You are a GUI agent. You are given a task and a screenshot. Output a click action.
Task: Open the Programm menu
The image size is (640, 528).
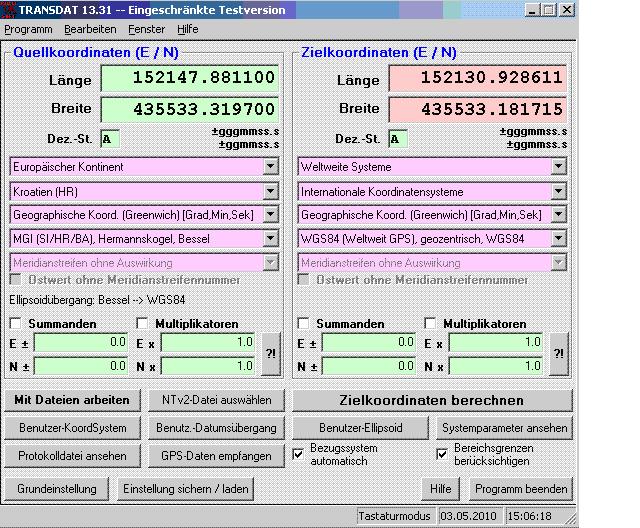click(28, 29)
